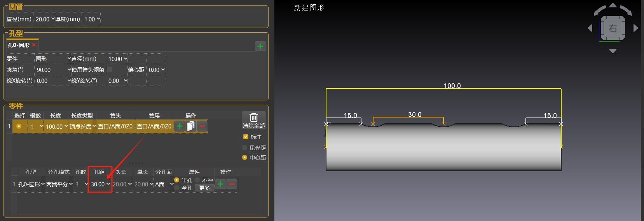The width and height of the screenshot is (644, 221).
Task: Add a new hole type with the green plus
Action: [x=260, y=46]
